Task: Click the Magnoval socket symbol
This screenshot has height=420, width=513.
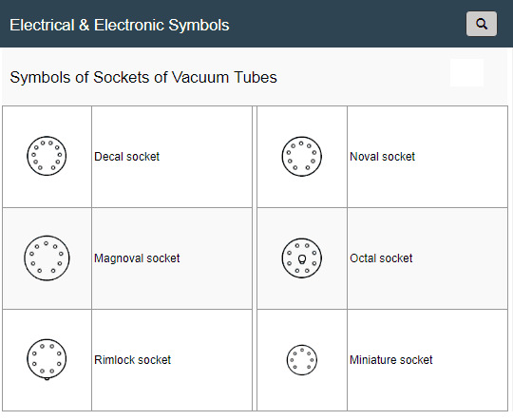Action: pos(47,258)
